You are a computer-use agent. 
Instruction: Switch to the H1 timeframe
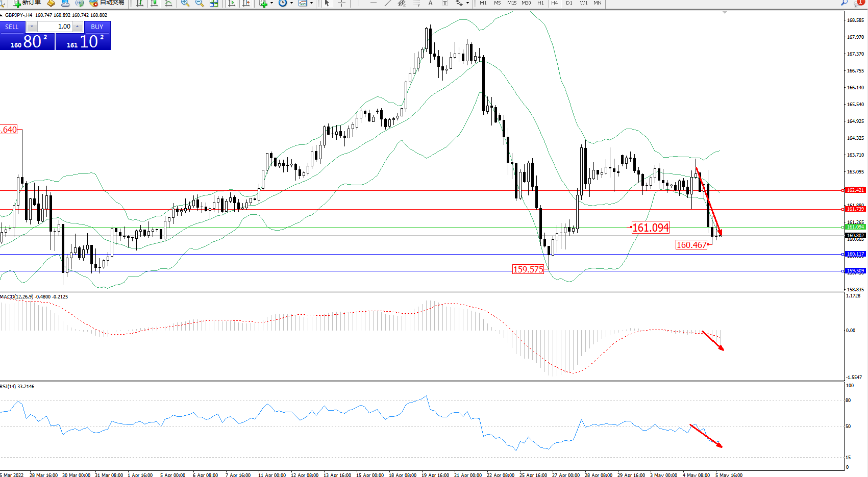[x=540, y=3]
